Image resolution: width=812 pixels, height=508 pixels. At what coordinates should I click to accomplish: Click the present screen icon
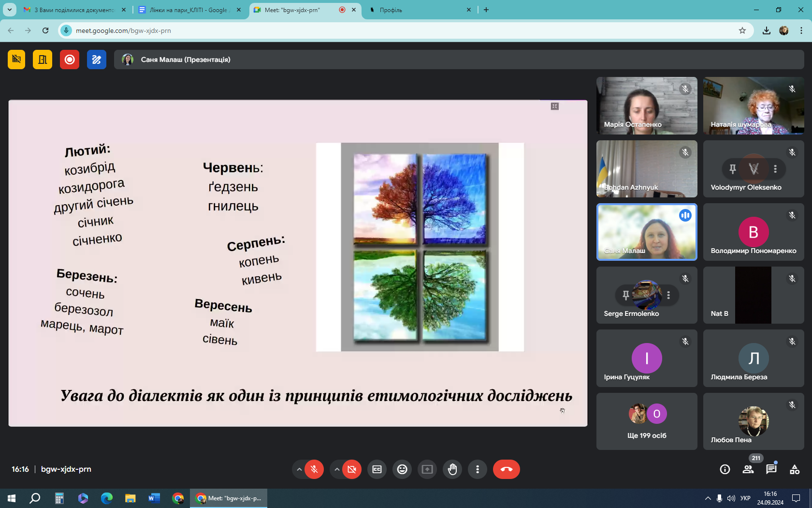tap(427, 469)
